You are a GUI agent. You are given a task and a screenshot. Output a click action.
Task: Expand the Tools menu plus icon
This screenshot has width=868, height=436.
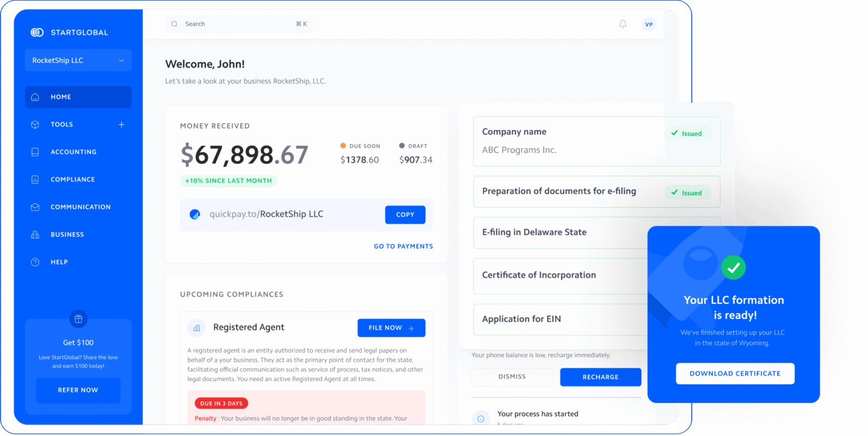coord(122,125)
